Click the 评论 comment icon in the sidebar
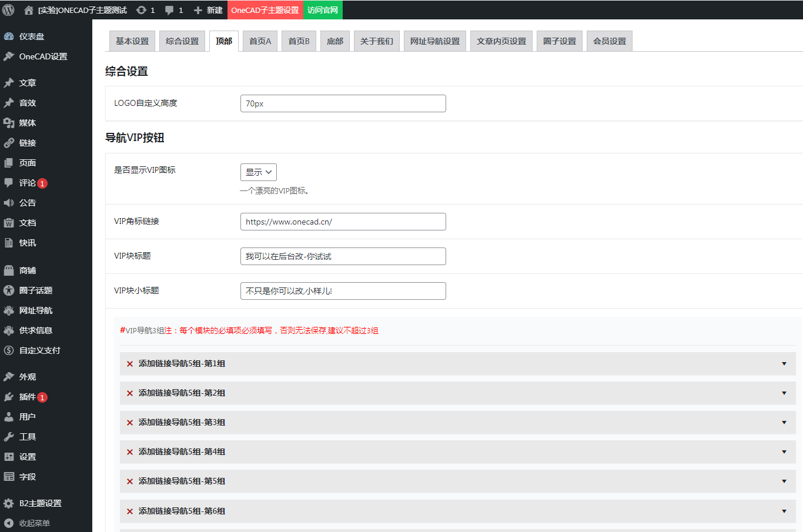Image resolution: width=803 pixels, height=532 pixels. point(9,183)
